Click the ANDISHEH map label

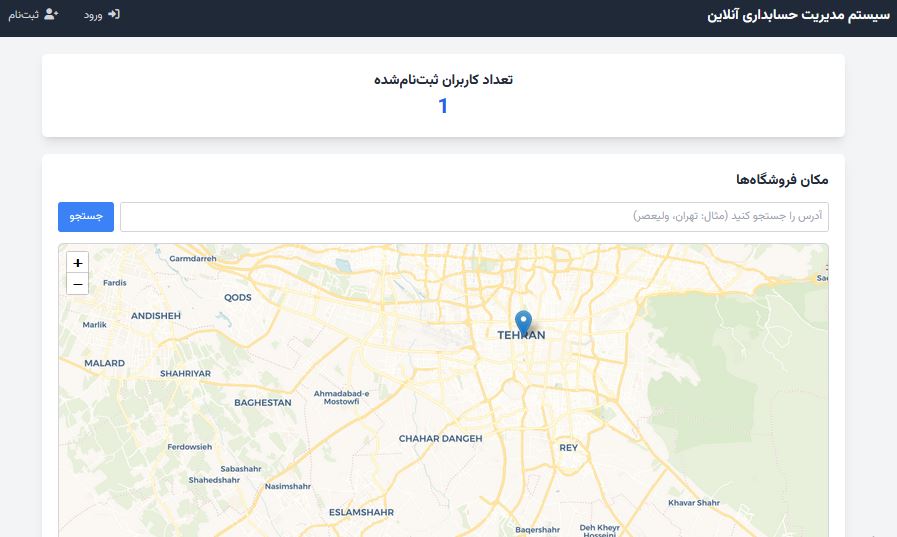[x=156, y=316]
